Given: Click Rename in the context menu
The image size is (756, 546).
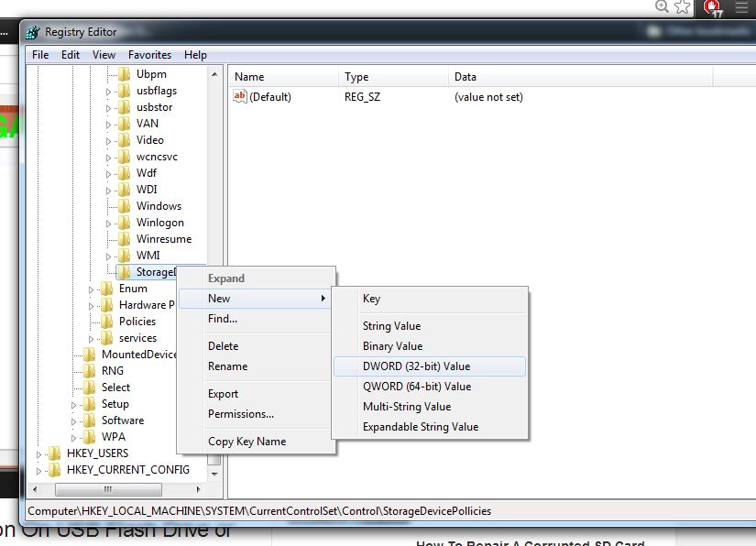Looking at the screenshot, I should pos(256,366).
